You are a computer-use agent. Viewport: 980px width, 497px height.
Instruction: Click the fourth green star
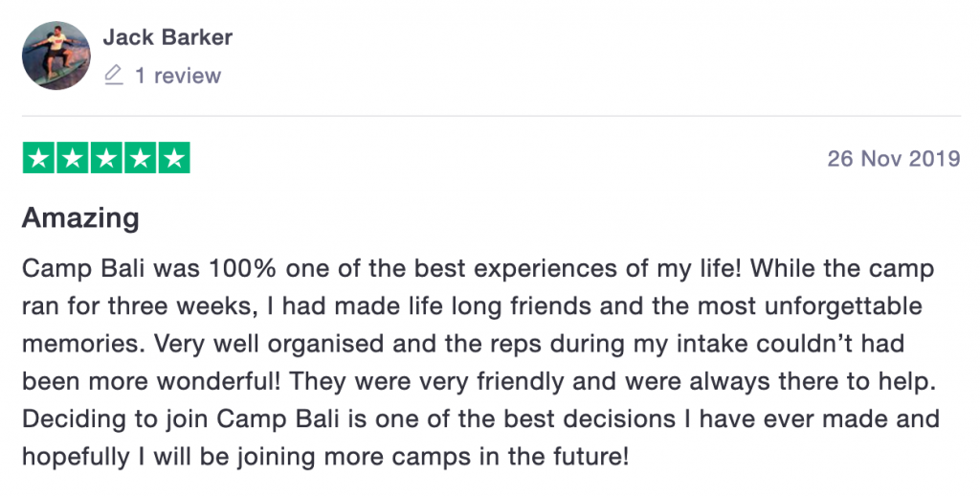140,158
